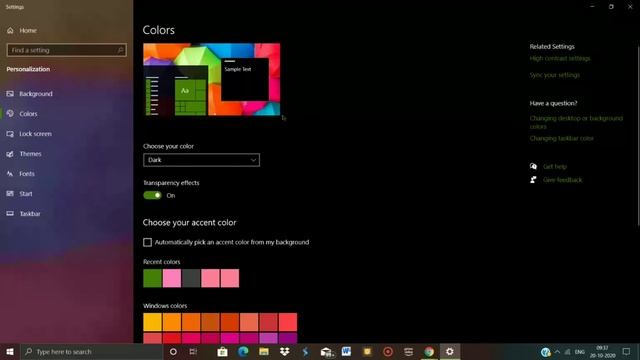Open High contrast settings link

[560, 58]
